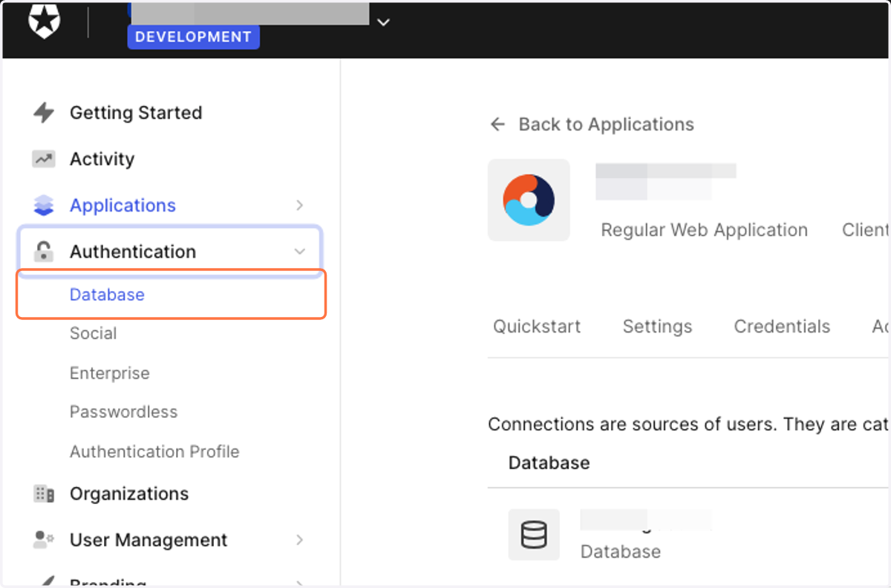This screenshot has height=588, width=891.
Task: Open Database under Authentication
Action: tap(107, 295)
